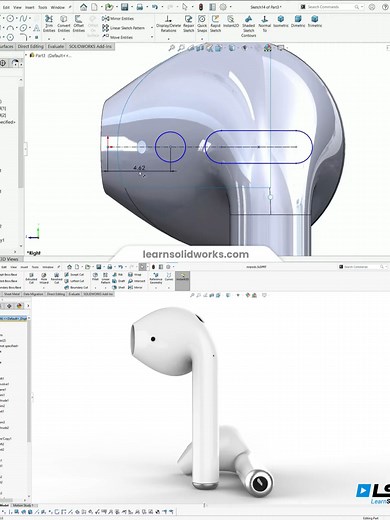The height and width of the screenshot is (520, 390).
Task: Select Trim Entities in the top window
Action: pyautogui.click(x=49, y=24)
